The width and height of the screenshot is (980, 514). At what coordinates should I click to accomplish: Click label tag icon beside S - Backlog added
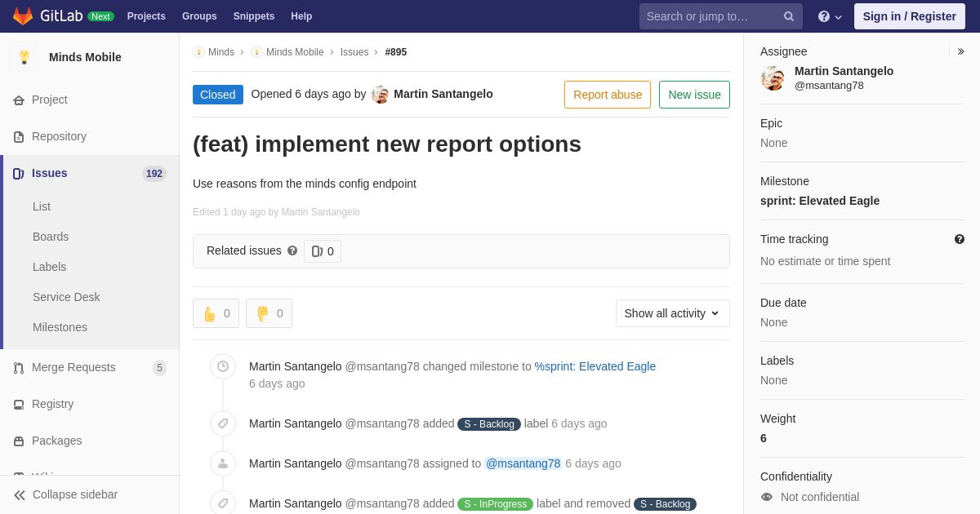click(223, 423)
